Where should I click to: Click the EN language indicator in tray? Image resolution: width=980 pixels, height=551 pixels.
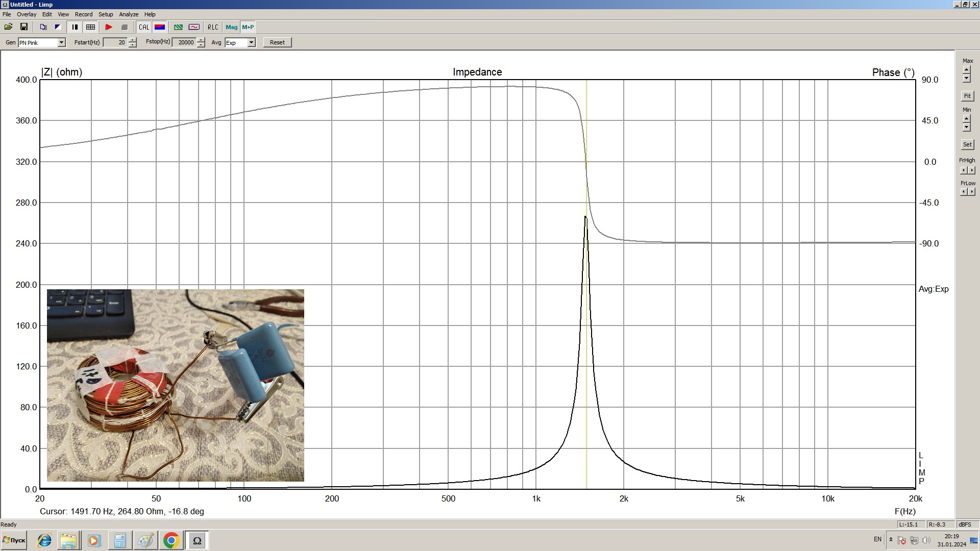877,539
